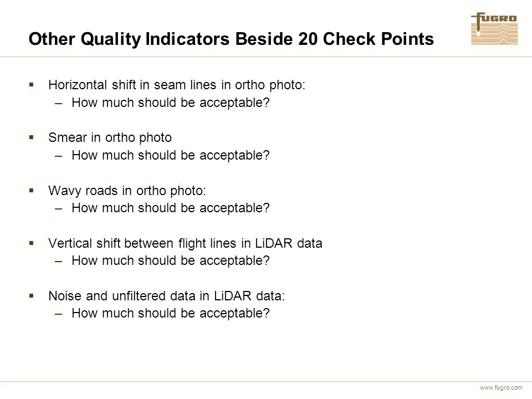Click the sub-question under Smear in ortho
The width and height of the screenshot is (532, 399).
171,155
